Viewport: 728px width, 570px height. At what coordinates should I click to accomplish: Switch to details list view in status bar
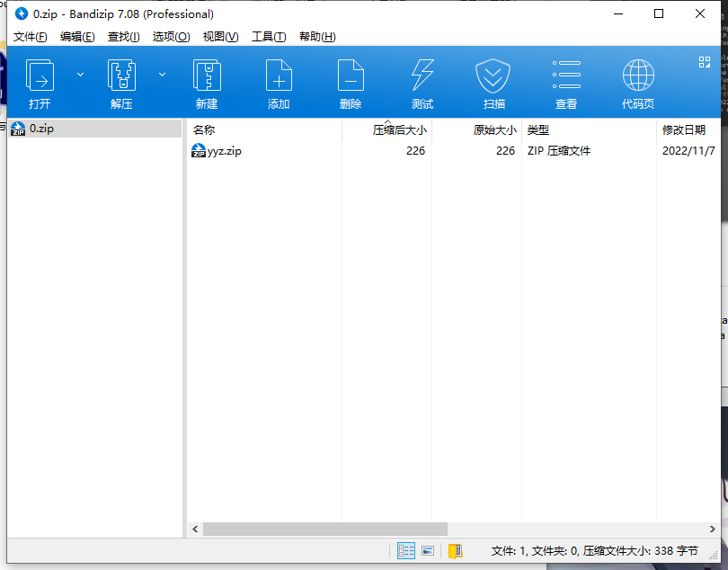tap(405, 551)
